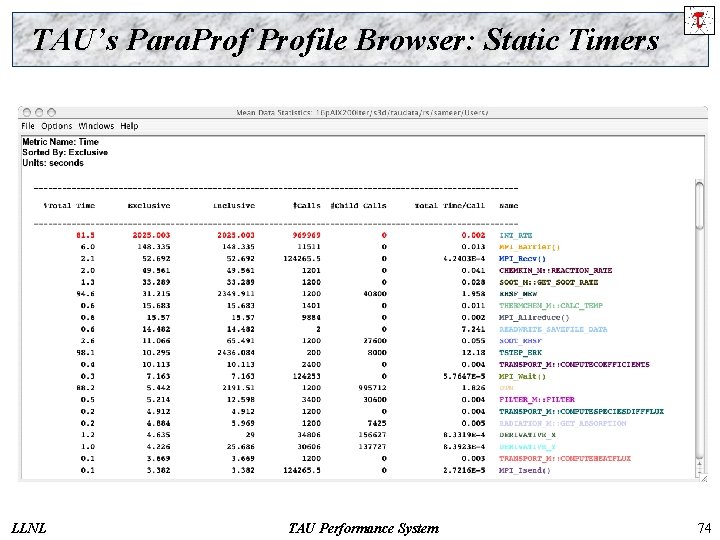720x540 pixels.
Task: Select the MPI_Allreduce() function name
Action: [534, 318]
